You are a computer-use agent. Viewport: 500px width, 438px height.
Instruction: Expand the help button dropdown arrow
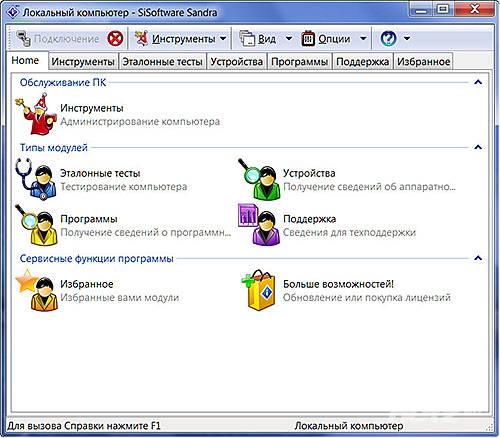click(x=407, y=39)
